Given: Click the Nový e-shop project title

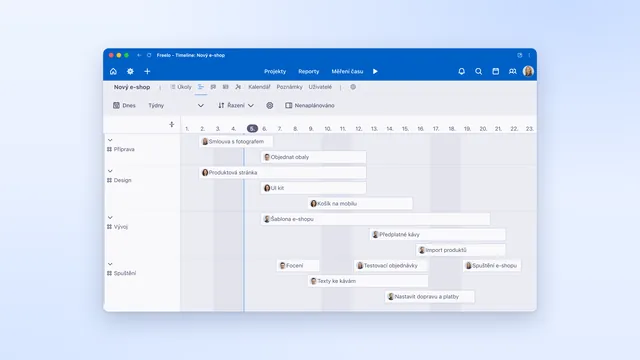Looking at the screenshot, I should click(x=132, y=87).
